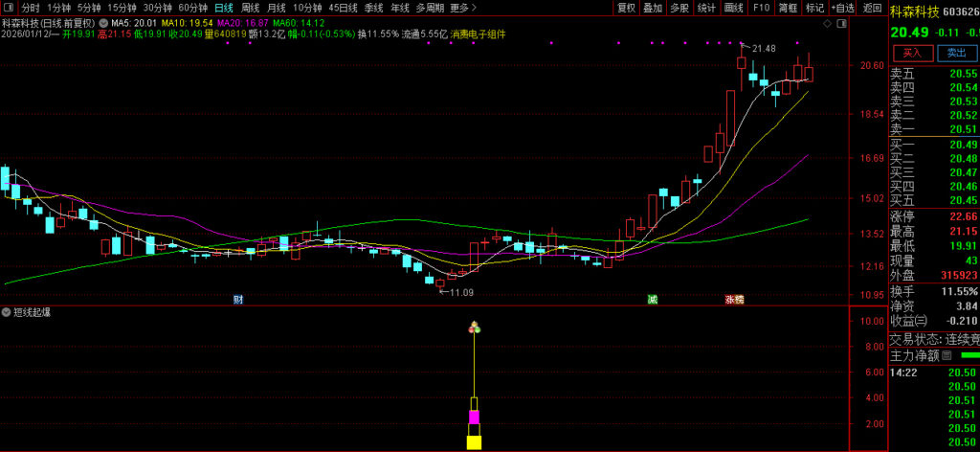
Task: Click the 消费电子组件 sector label
Action: 479,34
